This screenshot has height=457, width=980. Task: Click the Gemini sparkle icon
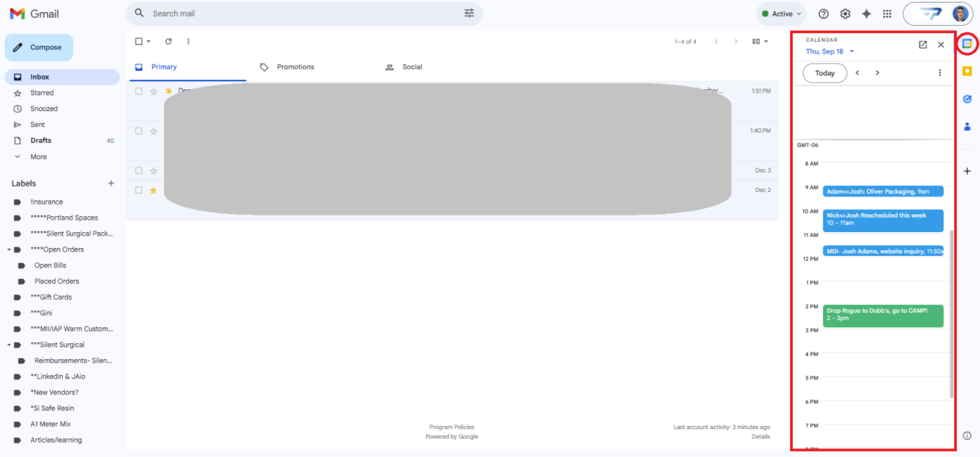pyautogui.click(x=866, y=14)
